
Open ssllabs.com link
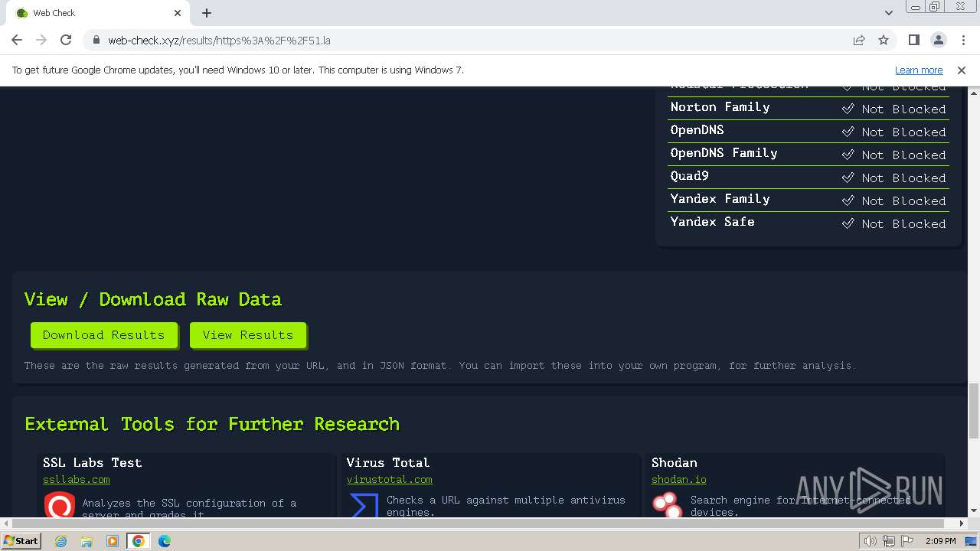click(77, 479)
